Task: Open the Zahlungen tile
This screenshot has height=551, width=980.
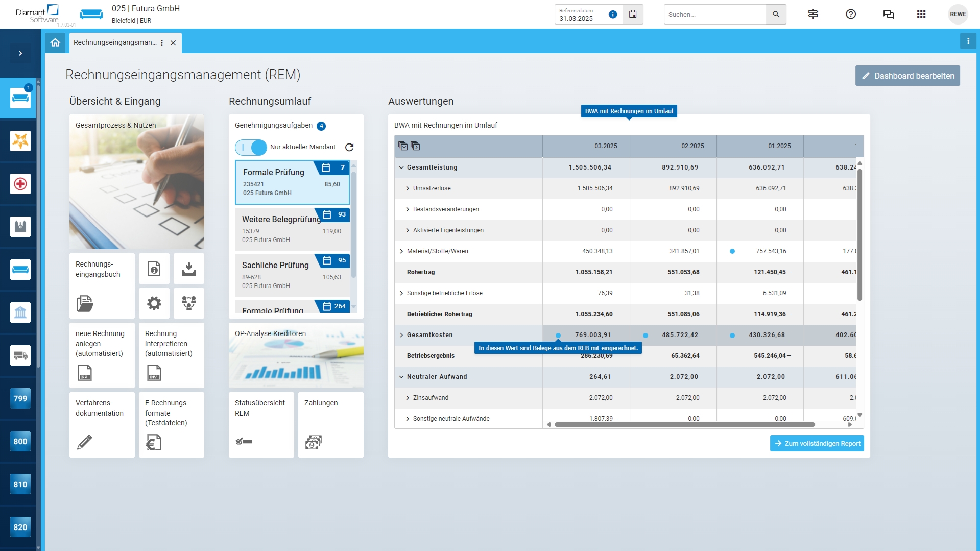Action: [x=331, y=425]
